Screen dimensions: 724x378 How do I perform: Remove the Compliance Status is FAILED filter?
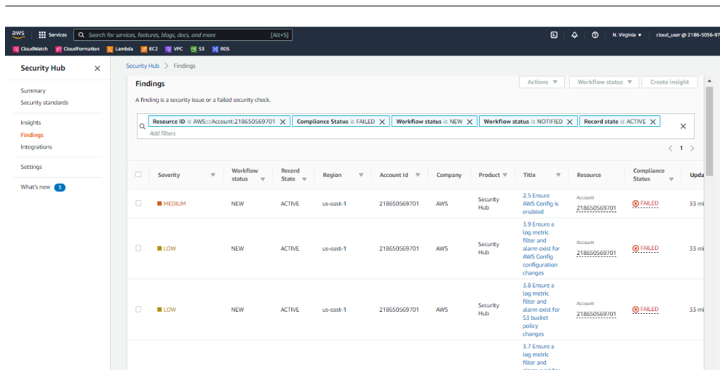(x=382, y=122)
